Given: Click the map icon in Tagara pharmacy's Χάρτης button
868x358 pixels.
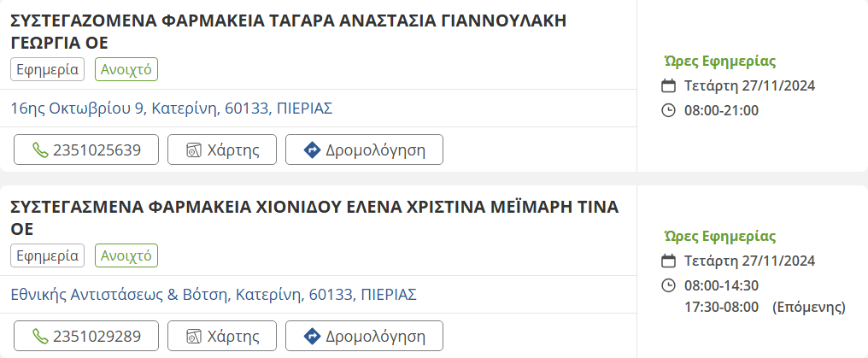Looking at the screenshot, I should pos(194,150).
